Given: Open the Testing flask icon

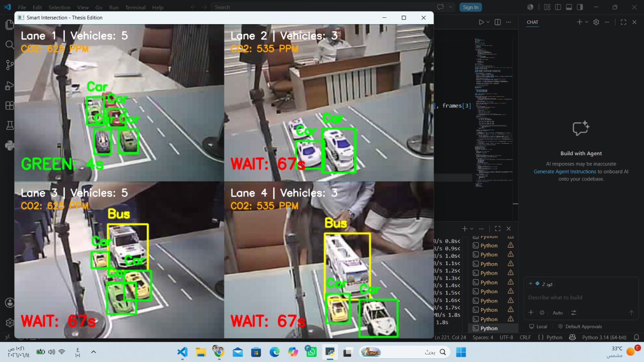Looking at the screenshot, I should 10,125.
